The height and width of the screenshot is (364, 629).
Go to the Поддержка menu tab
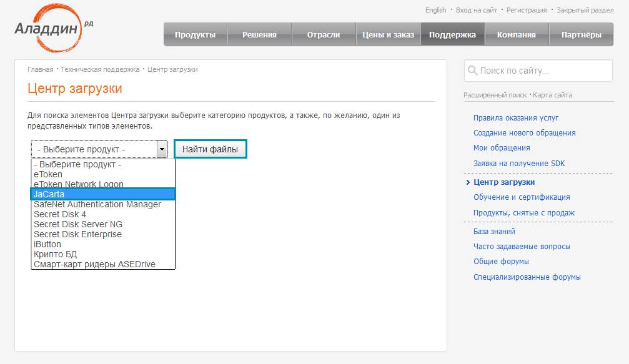(452, 35)
